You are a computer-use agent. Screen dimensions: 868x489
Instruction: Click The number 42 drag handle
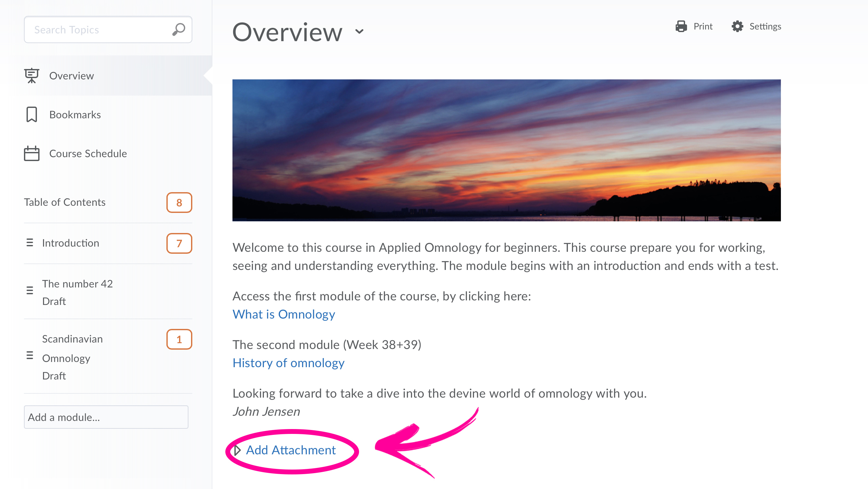[30, 290]
